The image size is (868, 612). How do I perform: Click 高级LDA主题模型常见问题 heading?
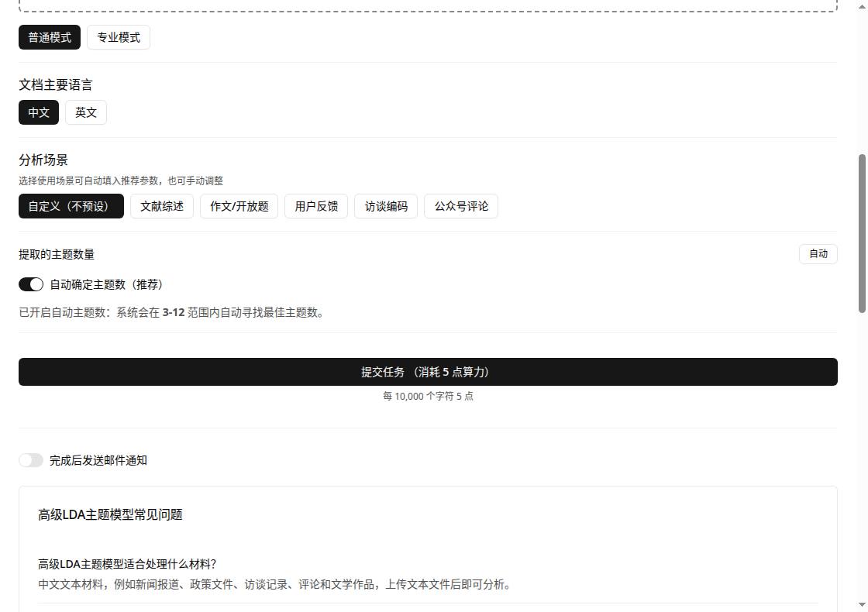click(110, 514)
